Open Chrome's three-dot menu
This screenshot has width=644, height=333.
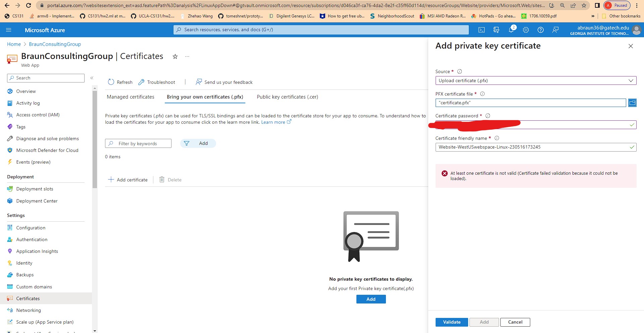(637, 5)
